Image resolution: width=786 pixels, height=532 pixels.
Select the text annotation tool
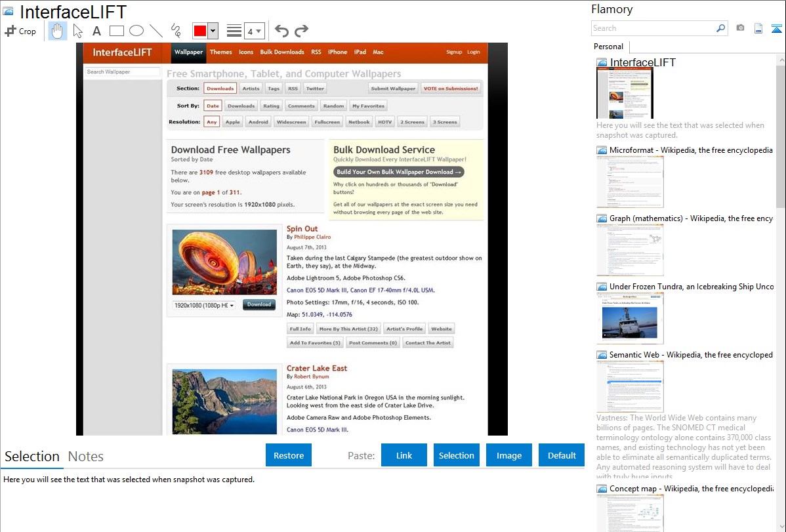tap(96, 31)
